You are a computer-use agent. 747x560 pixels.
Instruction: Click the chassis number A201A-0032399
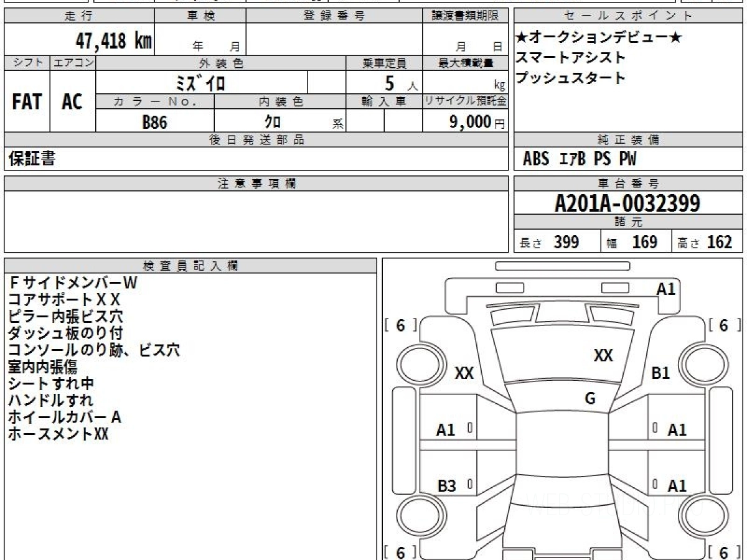pos(627,203)
